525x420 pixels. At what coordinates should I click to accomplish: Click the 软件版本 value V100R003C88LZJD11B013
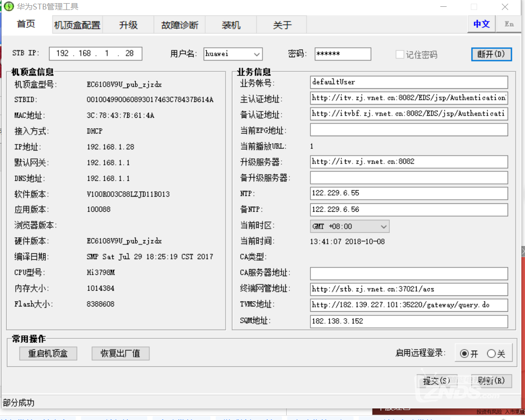(128, 194)
